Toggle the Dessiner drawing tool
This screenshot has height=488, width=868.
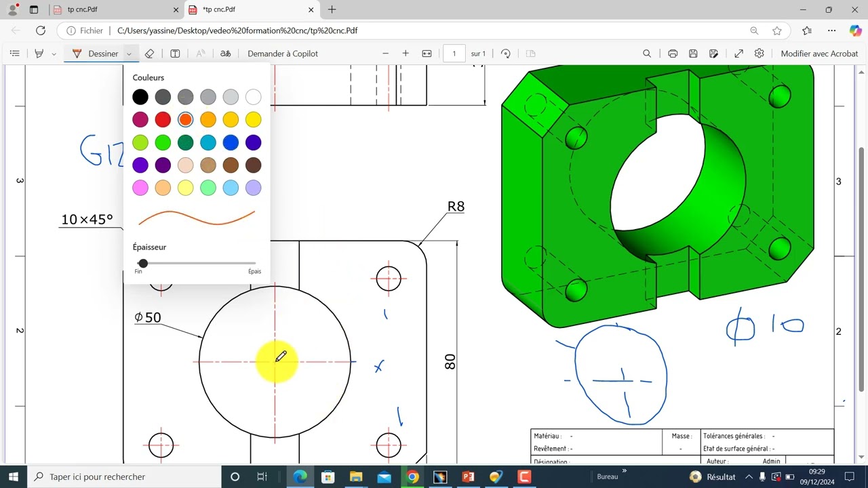[95, 54]
